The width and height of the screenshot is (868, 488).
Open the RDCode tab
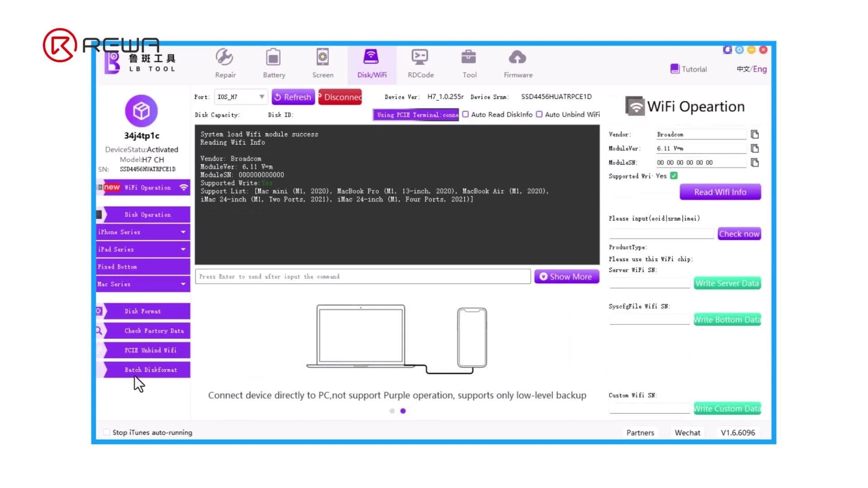pyautogui.click(x=420, y=64)
